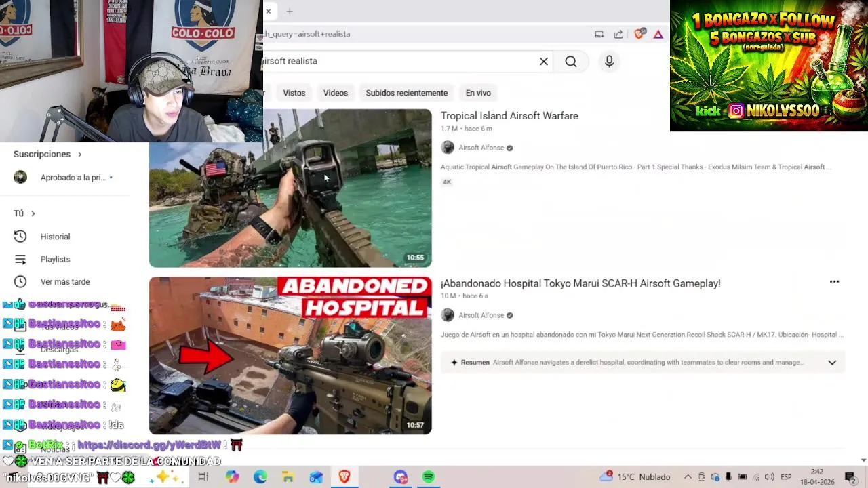868x488 pixels.
Task: Open the purple chat app icon in taskbar
Action: (x=401, y=477)
